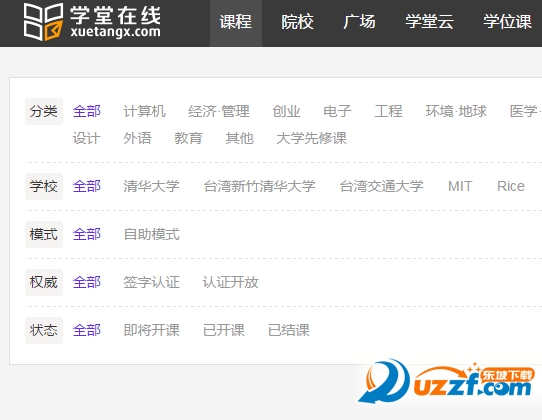
Task: Choose 自助模式 under the mode filter
Action: [151, 234]
